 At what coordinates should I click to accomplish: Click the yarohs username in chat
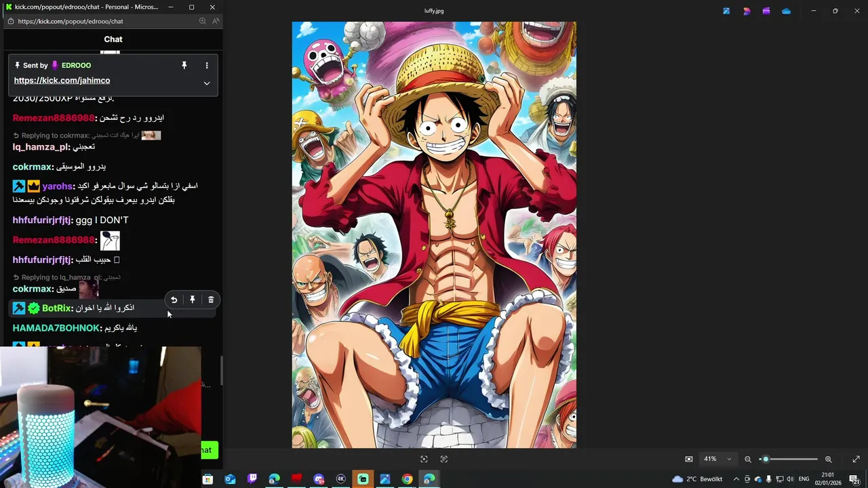(57, 186)
